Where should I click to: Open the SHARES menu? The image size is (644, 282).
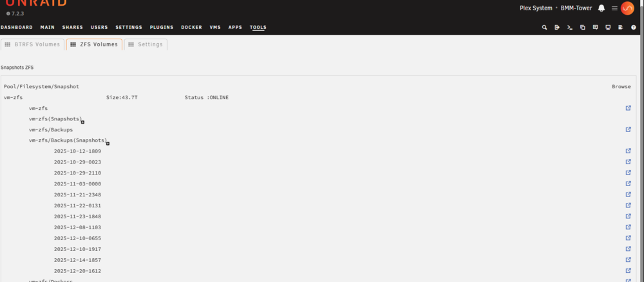pos(73,28)
